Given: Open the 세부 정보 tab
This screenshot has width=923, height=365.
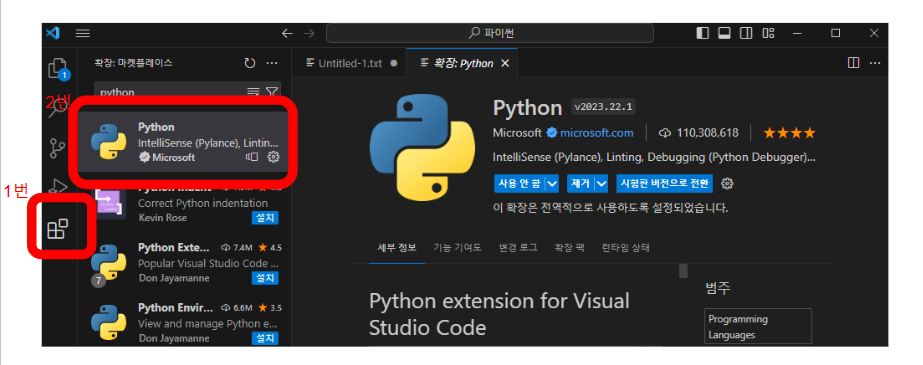Looking at the screenshot, I should (397, 248).
